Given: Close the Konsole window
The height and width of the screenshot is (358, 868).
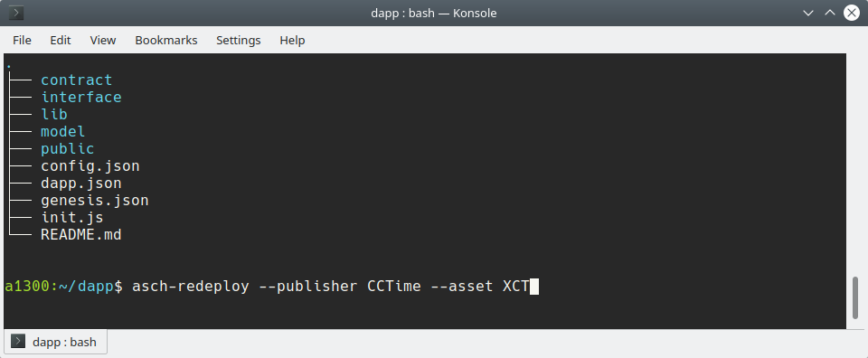Looking at the screenshot, I should click(x=852, y=13).
